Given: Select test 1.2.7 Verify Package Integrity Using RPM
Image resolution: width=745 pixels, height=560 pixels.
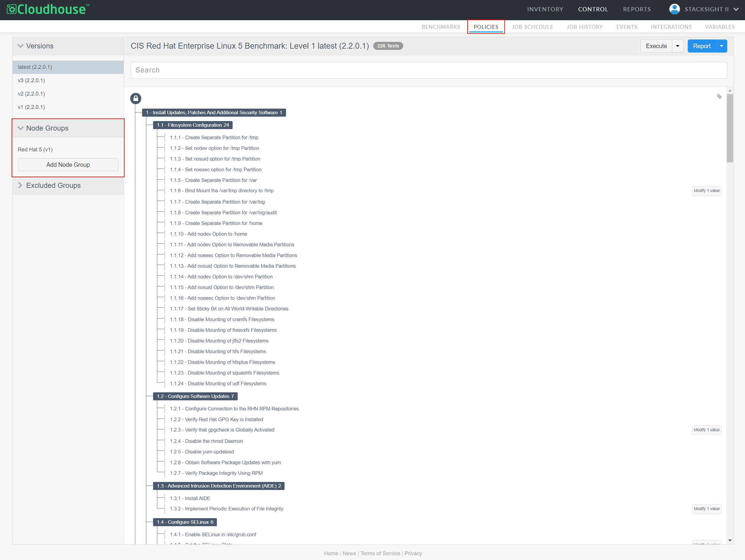Looking at the screenshot, I should click(216, 473).
